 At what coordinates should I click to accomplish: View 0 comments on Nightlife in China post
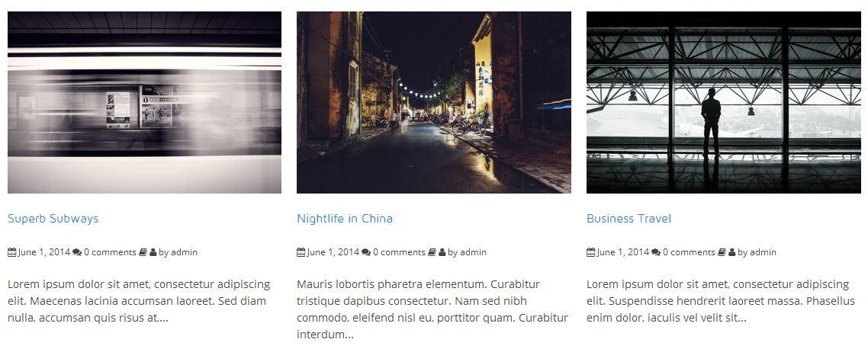point(399,252)
